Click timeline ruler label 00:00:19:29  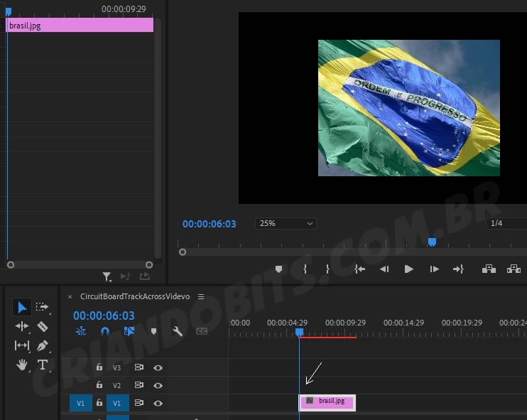click(x=462, y=323)
